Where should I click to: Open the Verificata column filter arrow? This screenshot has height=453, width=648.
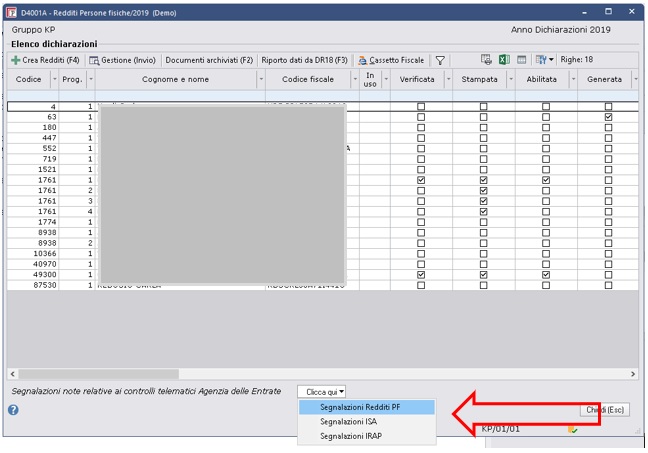(448, 79)
